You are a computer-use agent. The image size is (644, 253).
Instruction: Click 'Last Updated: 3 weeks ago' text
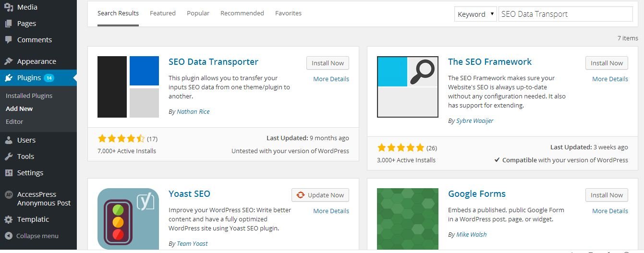click(x=589, y=147)
